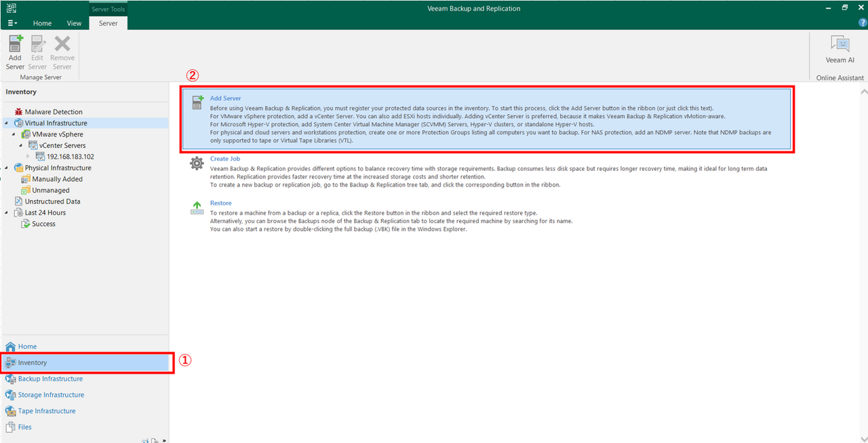
Task: Click the scroll up arrow of the main pane
Action: (863, 92)
